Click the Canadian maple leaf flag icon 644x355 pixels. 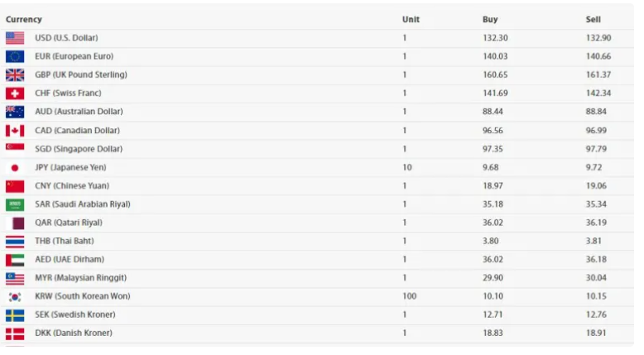pos(15,131)
